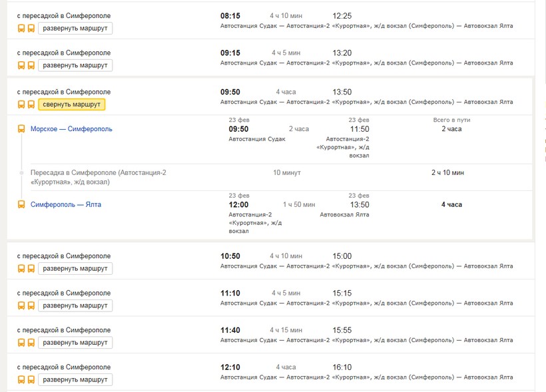The image size is (546, 392).
Task: Click second bus icon of 11:10 route
Action: [x=31, y=305]
